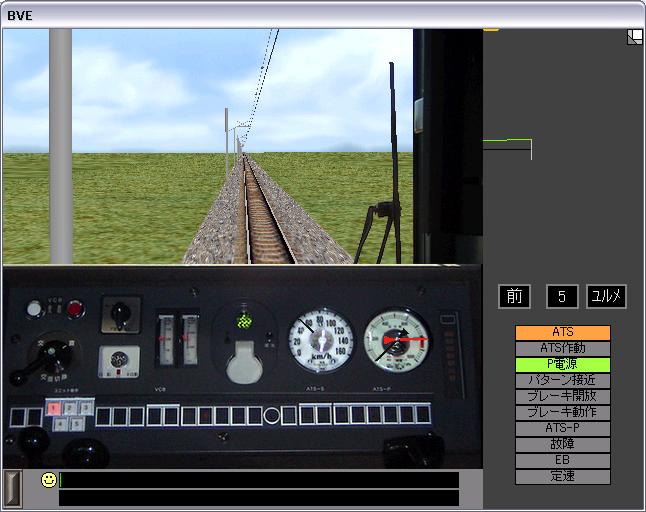Click the white VCB push button
The height and width of the screenshot is (512, 646).
(34, 309)
